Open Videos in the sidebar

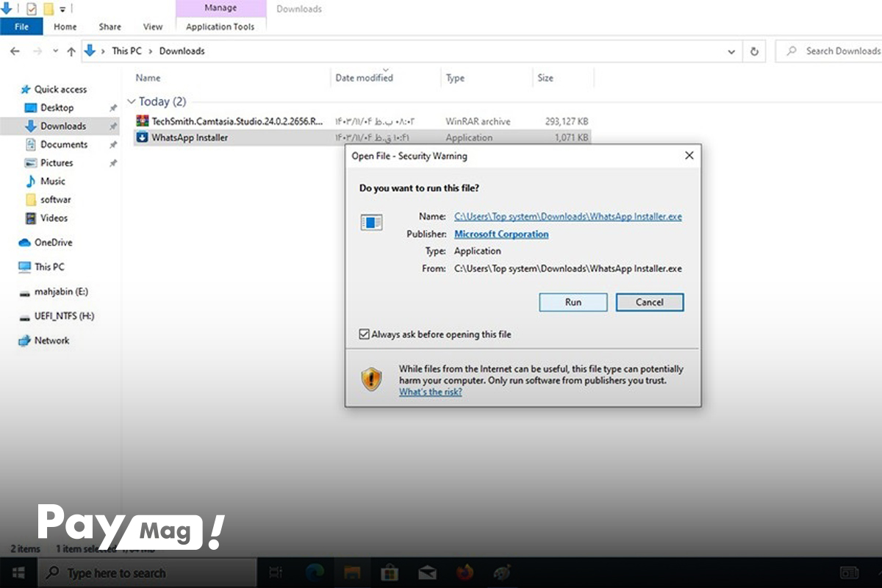pyautogui.click(x=54, y=218)
